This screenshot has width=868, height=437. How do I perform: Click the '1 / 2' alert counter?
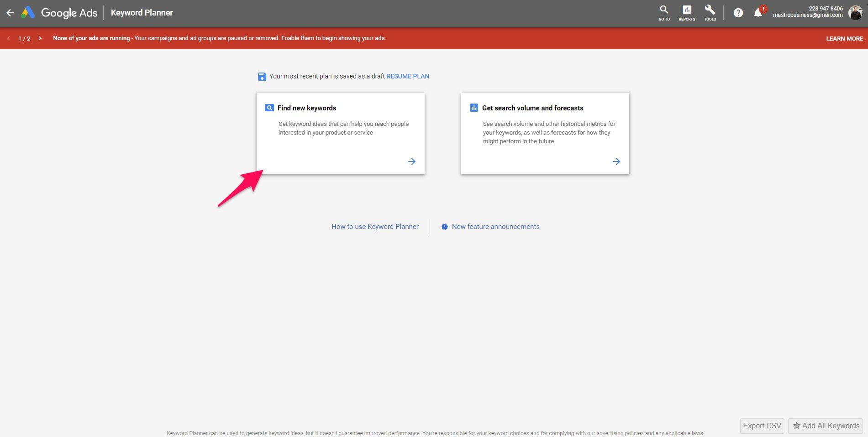coord(24,38)
